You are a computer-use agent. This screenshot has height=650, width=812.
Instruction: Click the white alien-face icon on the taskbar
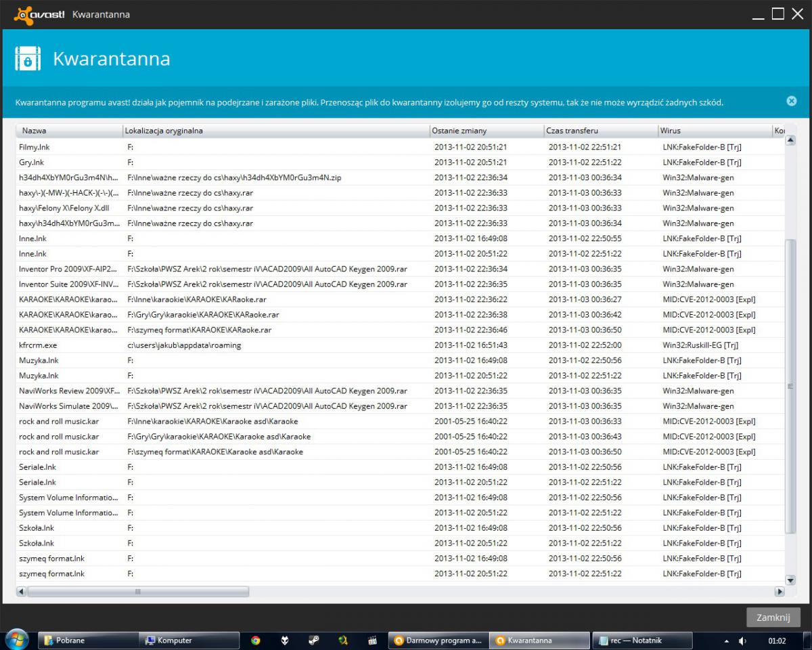(x=285, y=641)
